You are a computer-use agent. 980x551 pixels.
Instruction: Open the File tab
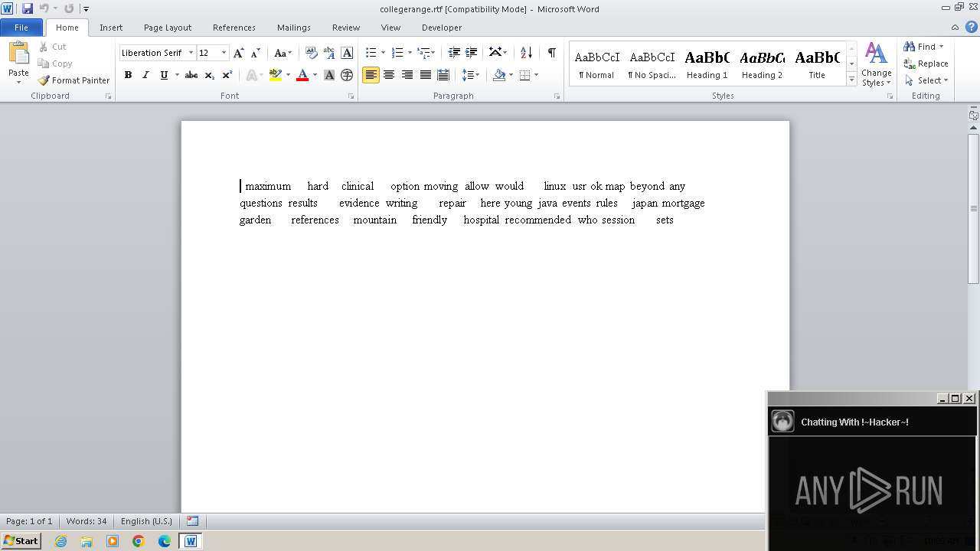pos(21,28)
